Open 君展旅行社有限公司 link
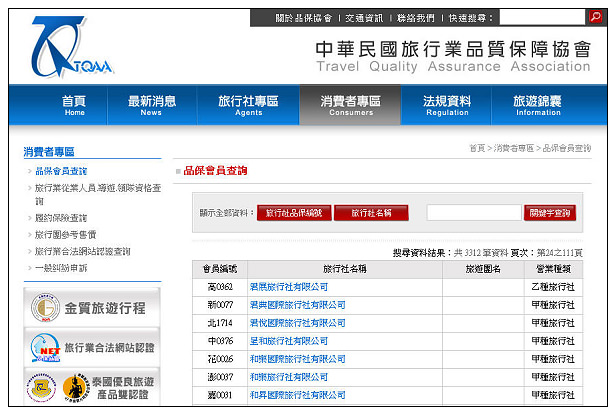 point(289,287)
